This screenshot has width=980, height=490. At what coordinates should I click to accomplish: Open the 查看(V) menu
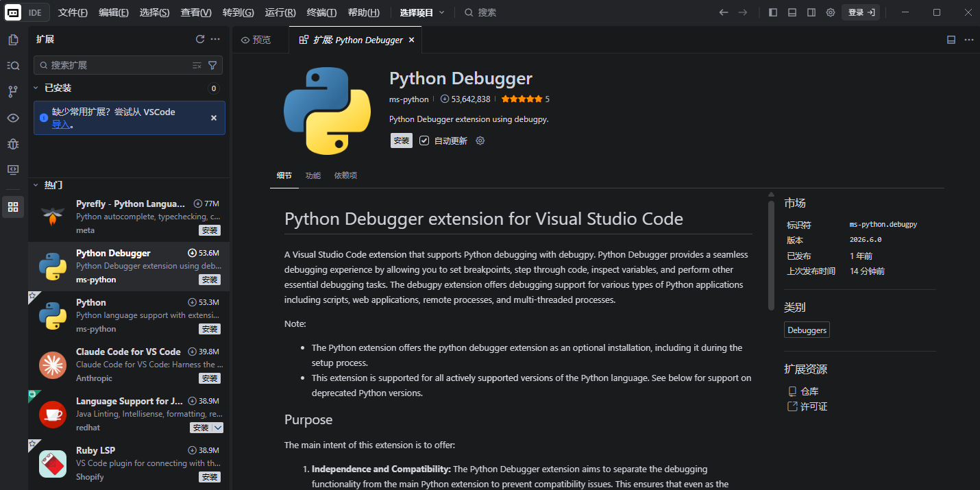pyautogui.click(x=196, y=12)
